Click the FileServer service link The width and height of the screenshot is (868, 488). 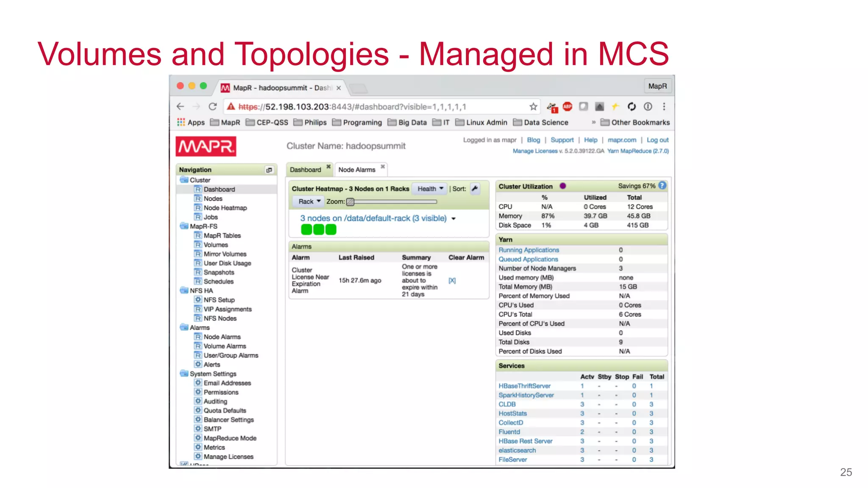513,460
